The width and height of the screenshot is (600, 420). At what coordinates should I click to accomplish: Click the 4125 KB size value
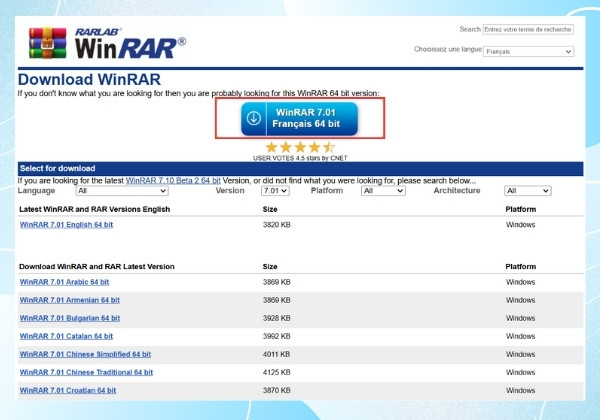[276, 372]
